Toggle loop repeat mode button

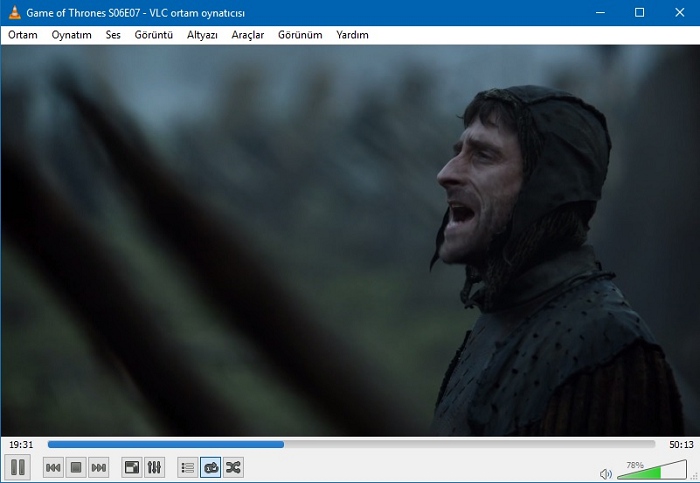coord(210,467)
